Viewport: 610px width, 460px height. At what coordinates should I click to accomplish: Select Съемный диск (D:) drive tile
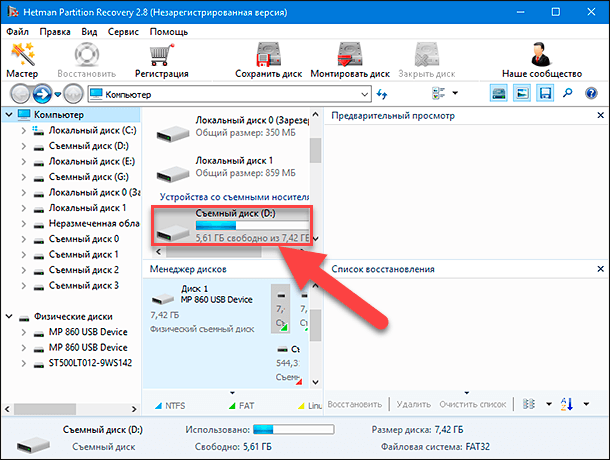pyautogui.click(x=232, y=226)
